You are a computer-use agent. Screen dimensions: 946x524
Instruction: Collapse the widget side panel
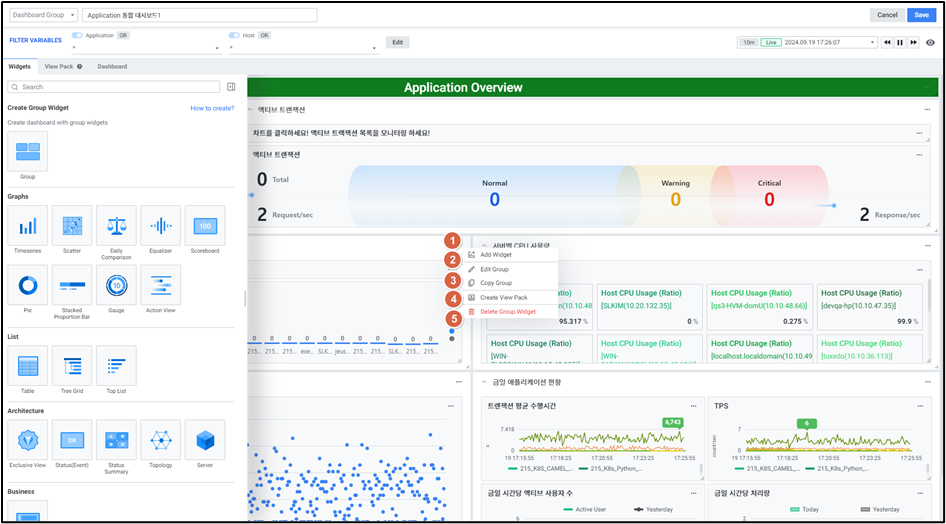click(x=231, y=87)
